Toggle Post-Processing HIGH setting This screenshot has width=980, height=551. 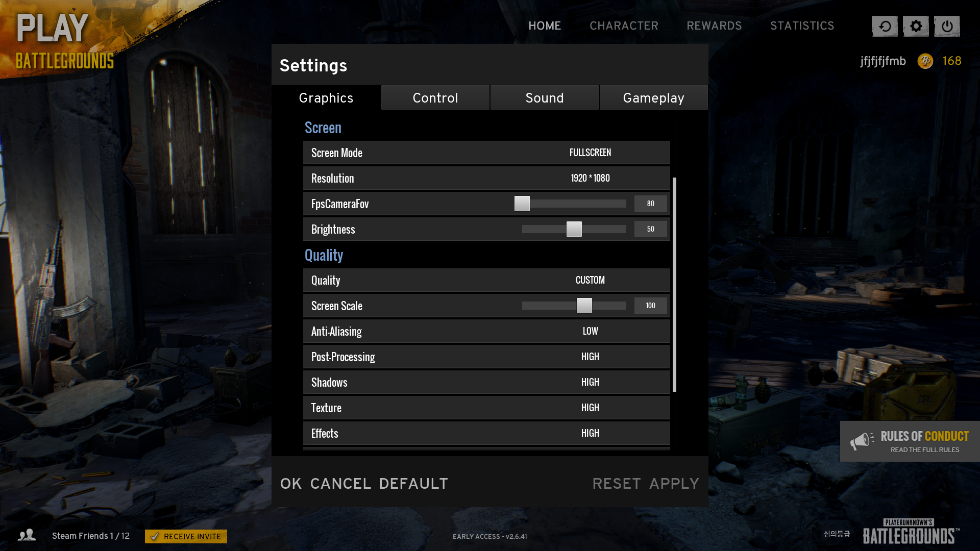point(590,357)
